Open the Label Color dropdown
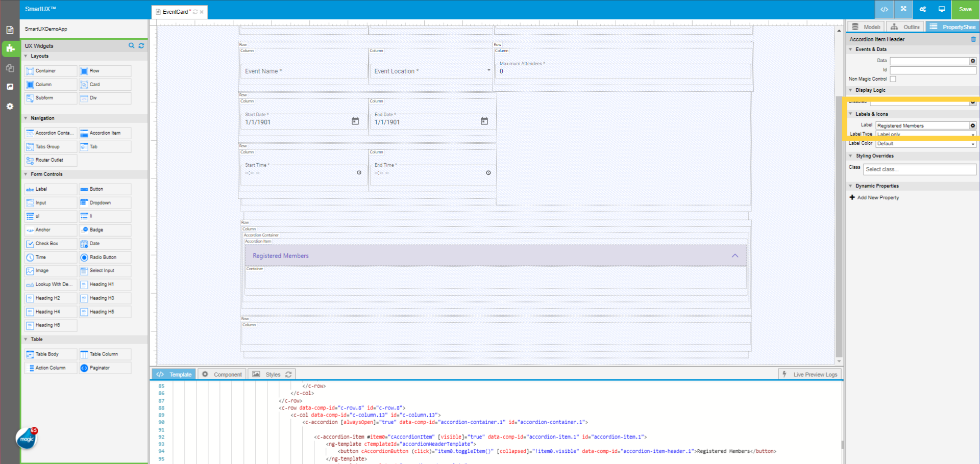980x464 pixels. (926, 144)
